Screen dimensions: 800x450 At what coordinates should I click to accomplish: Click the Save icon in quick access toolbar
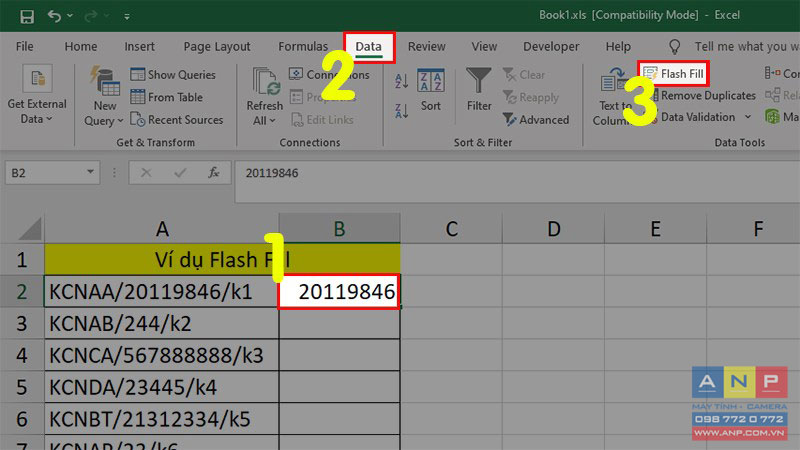point(27,16)
